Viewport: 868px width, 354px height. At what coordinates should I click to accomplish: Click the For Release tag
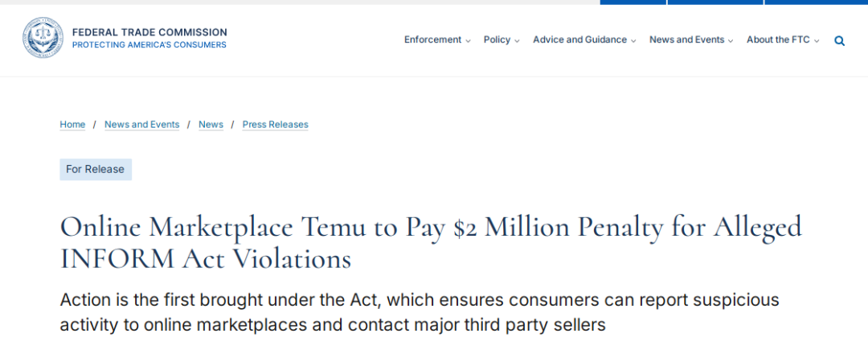pos(96,170)
